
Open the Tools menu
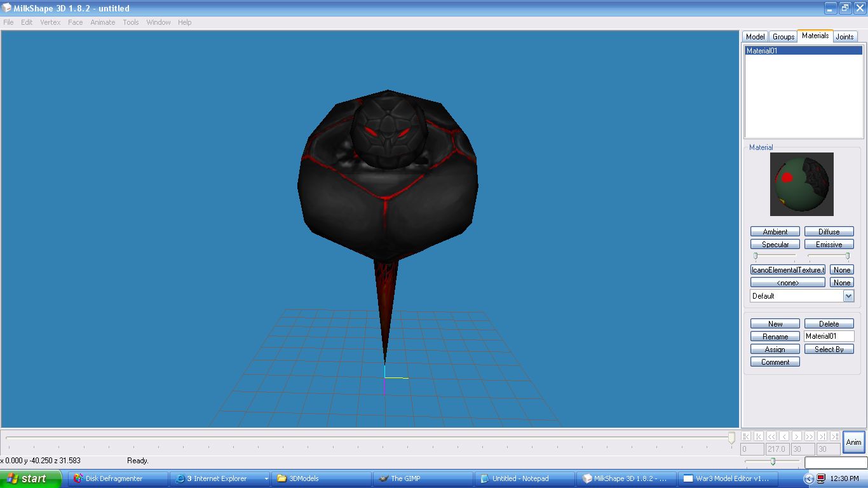pyautogui.click(x=131, y=22)
